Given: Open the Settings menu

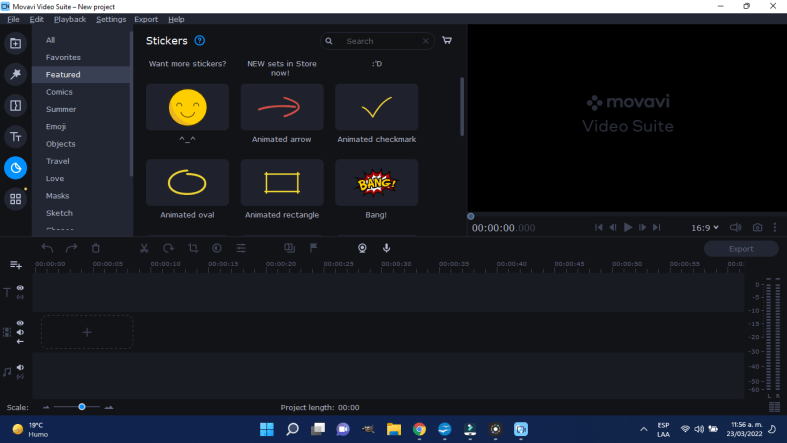Looking at the screenshot, I should pyautogui.click(x=111, y=19).
